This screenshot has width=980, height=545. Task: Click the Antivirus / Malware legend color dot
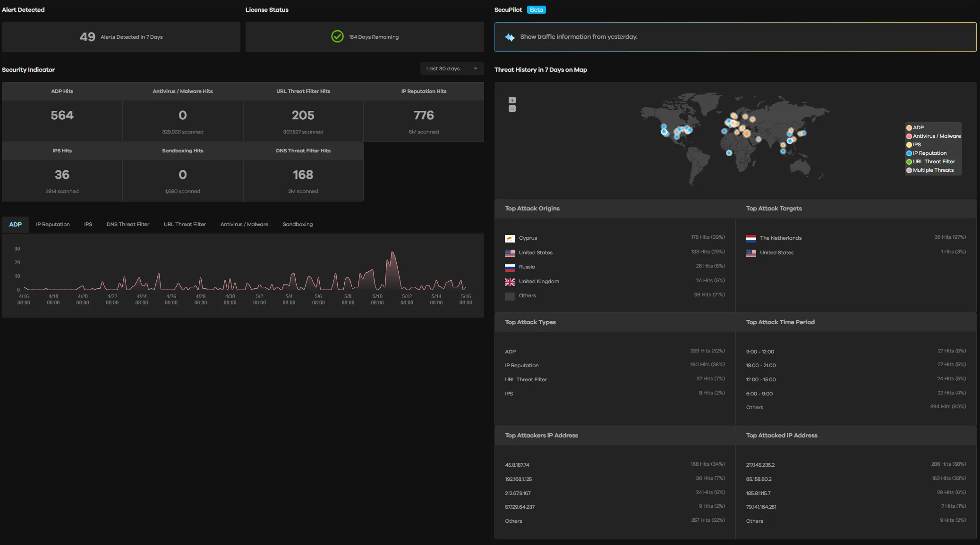909,136
